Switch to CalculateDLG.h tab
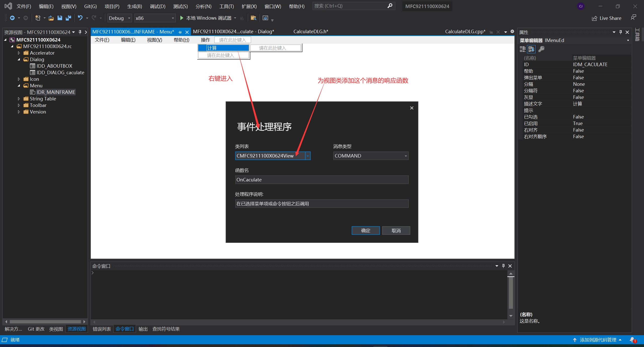 coord(311,31)
